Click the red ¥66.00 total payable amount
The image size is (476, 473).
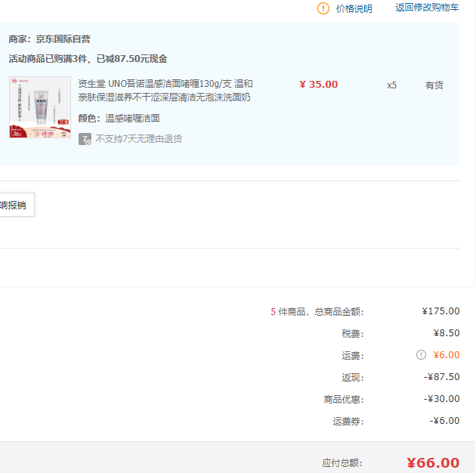click(x=433, y=463)
